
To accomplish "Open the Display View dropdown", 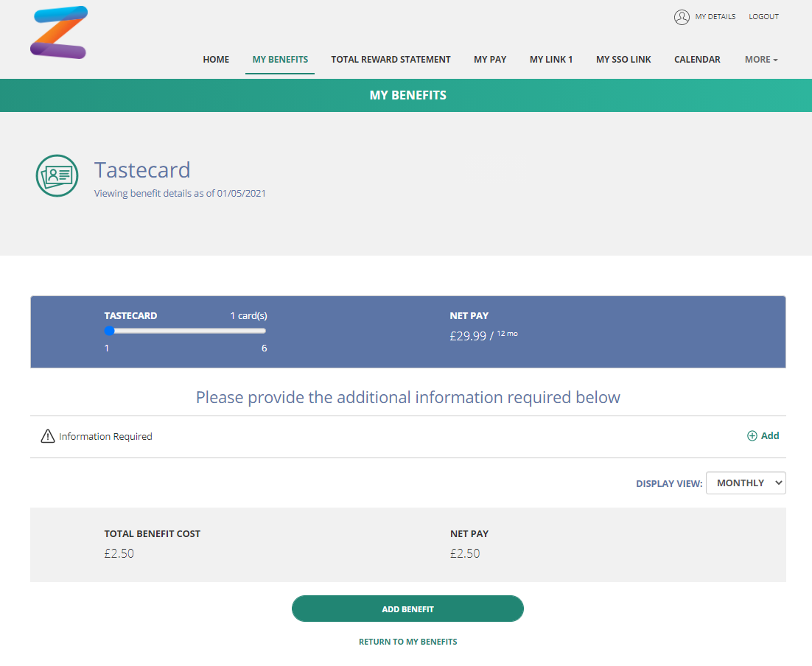I will tap(746, 483).
